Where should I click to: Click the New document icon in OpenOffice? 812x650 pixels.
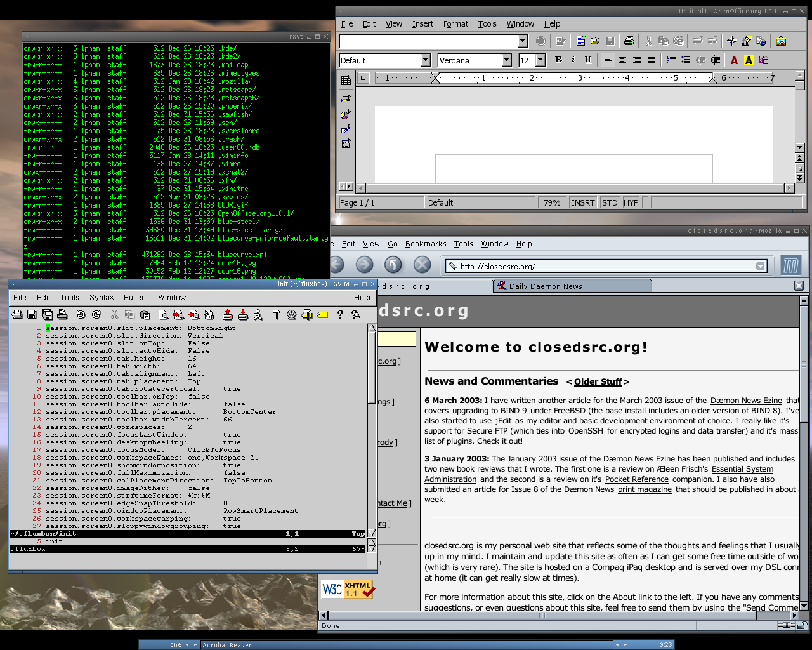coord(580,41)
